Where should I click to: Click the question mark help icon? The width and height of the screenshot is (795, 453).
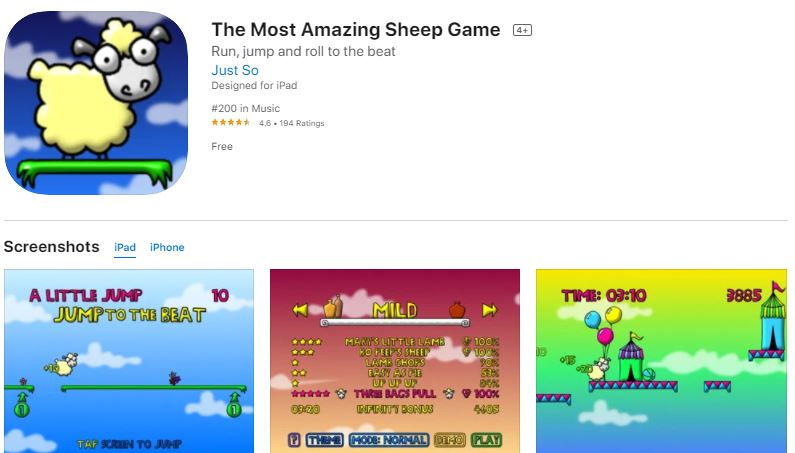[294, 439]
